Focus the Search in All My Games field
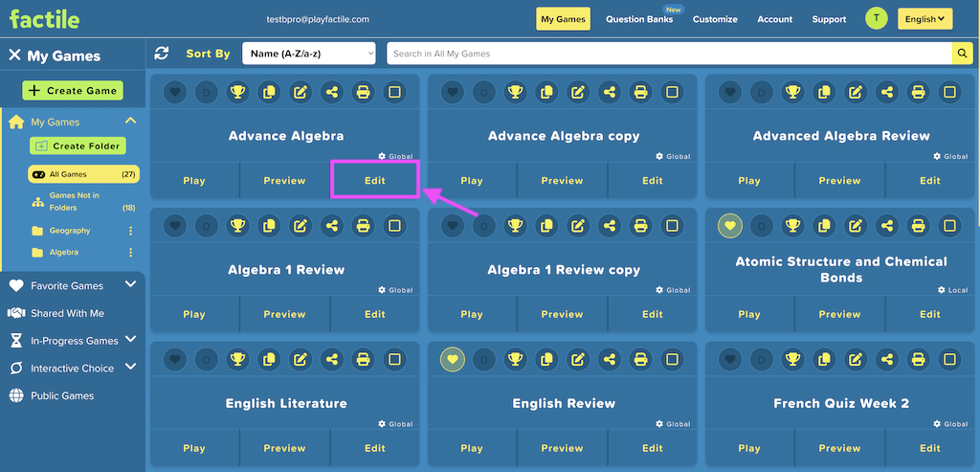980x472 pixels. coord(669,54)
